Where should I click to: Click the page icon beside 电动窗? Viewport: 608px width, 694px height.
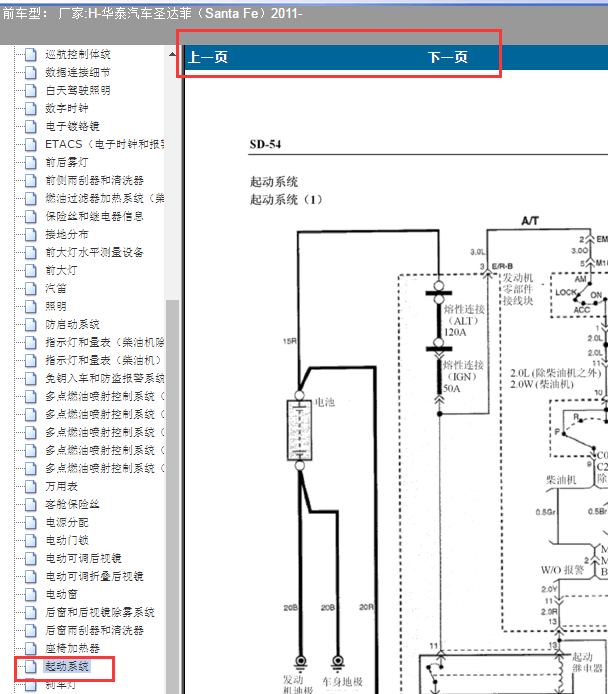point(31,594)
